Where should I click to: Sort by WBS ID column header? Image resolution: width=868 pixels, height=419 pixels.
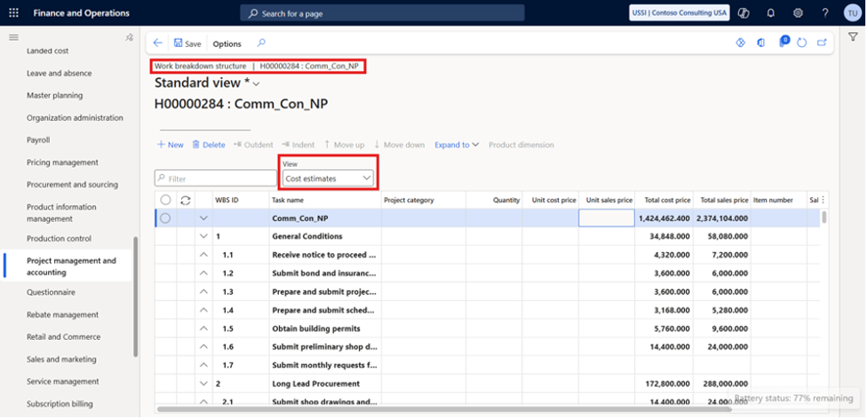(227, 200)
